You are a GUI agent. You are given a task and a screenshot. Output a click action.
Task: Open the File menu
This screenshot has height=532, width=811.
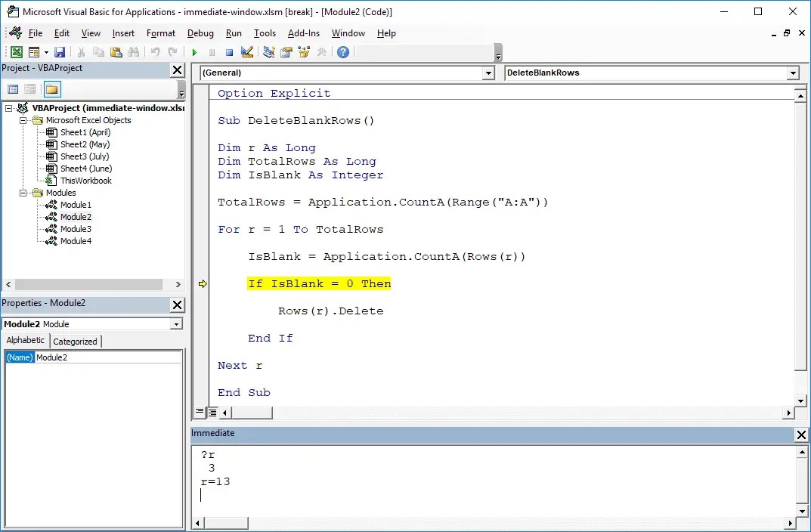(36, 33)
